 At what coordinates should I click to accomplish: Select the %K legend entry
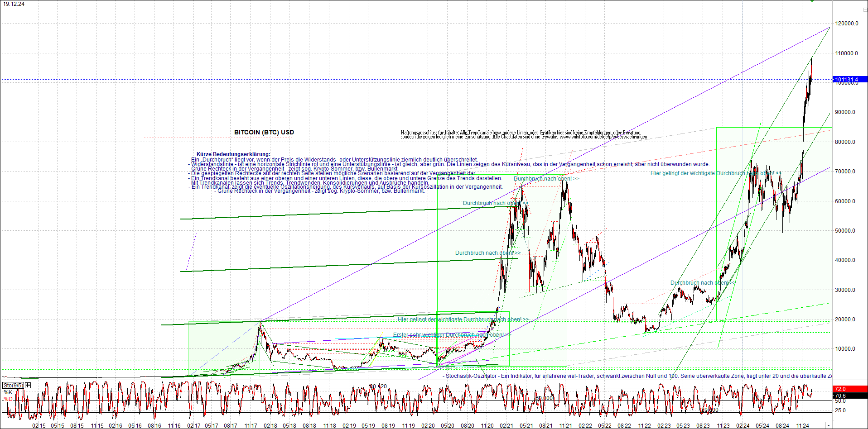[8, 392]
